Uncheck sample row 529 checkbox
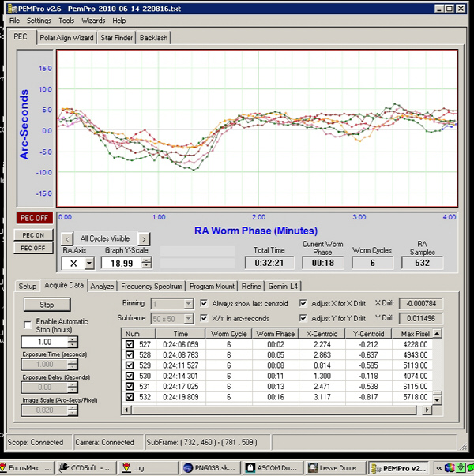Viewport: 474px width, 476px height. pos(130,365)
